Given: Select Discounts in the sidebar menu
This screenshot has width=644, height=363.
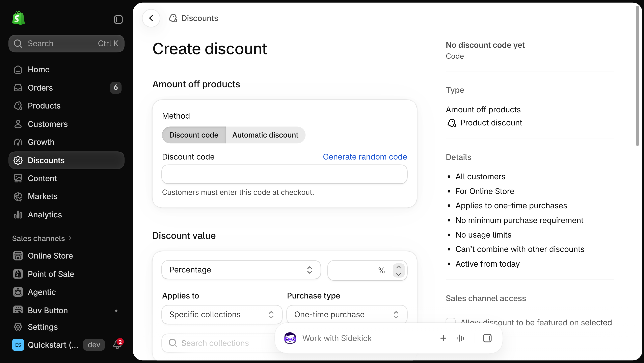Looking at the screenshot, I should [x=66, y=160].
